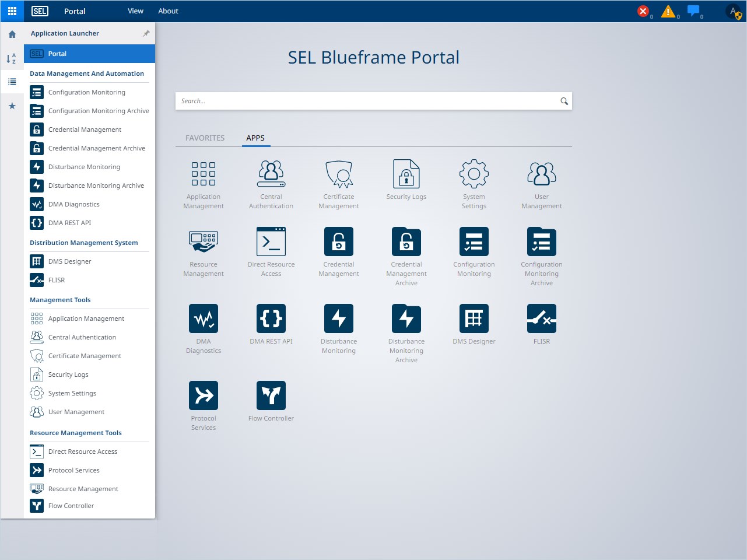Open DMS Designer tile in Apps grid

click(x=474, y=324)
